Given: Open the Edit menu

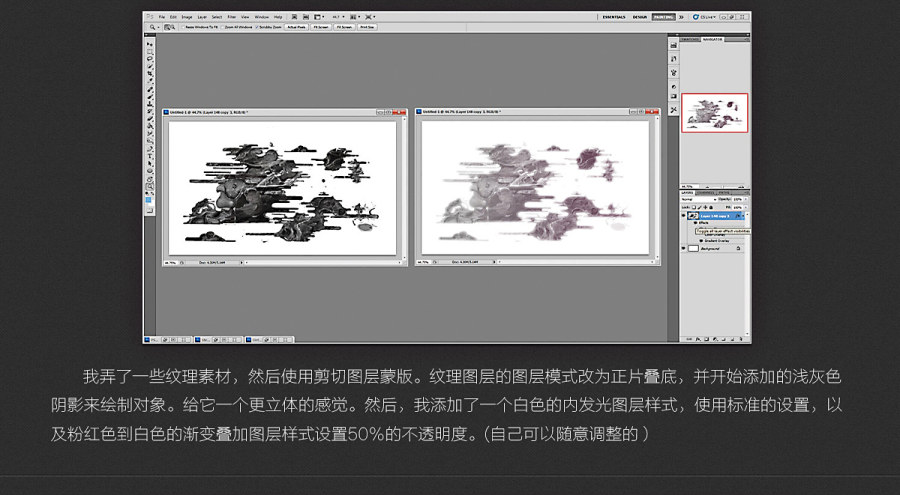Looking at the screenshot, I should pos(173,17).
